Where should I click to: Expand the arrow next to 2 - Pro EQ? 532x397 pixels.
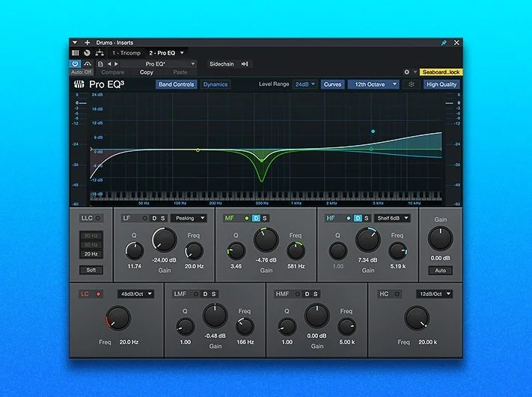pyautogui.click(x=182, y=53)
